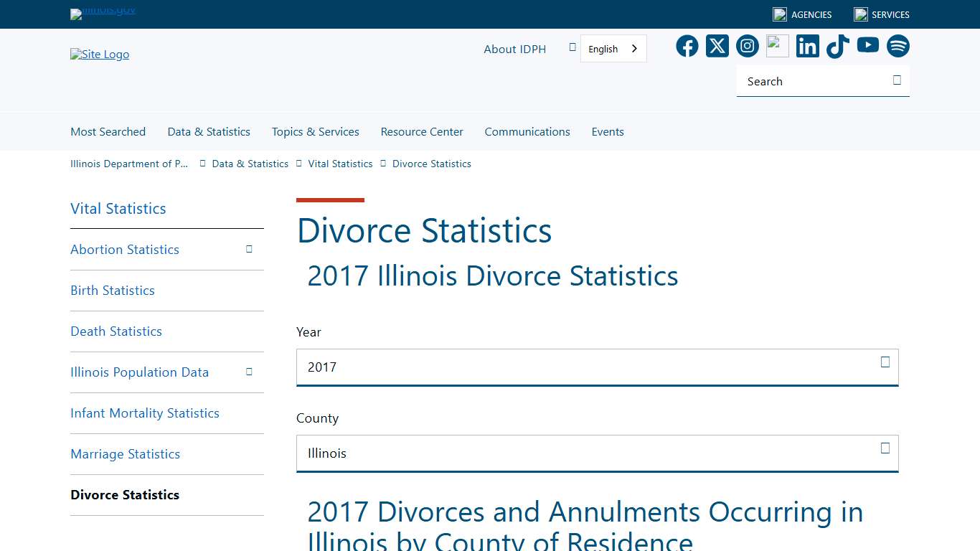Click the X (Twitter) icon

pos(717,46)
